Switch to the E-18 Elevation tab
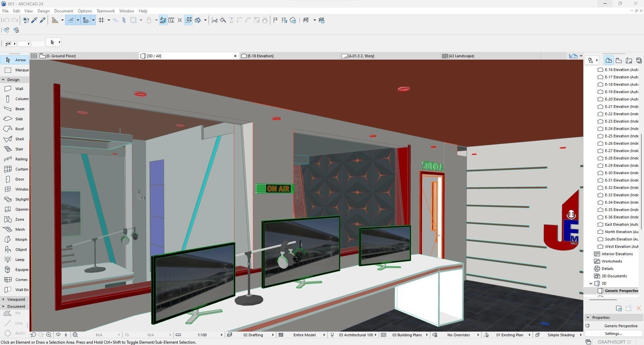The height and width of the screenshot is (345, 644). 260,56
